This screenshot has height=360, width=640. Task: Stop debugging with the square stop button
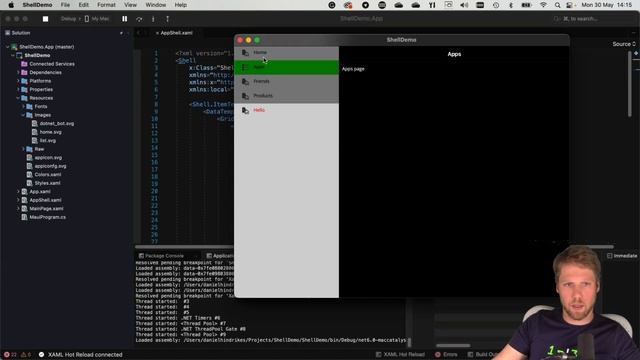[x=45, y=19]
